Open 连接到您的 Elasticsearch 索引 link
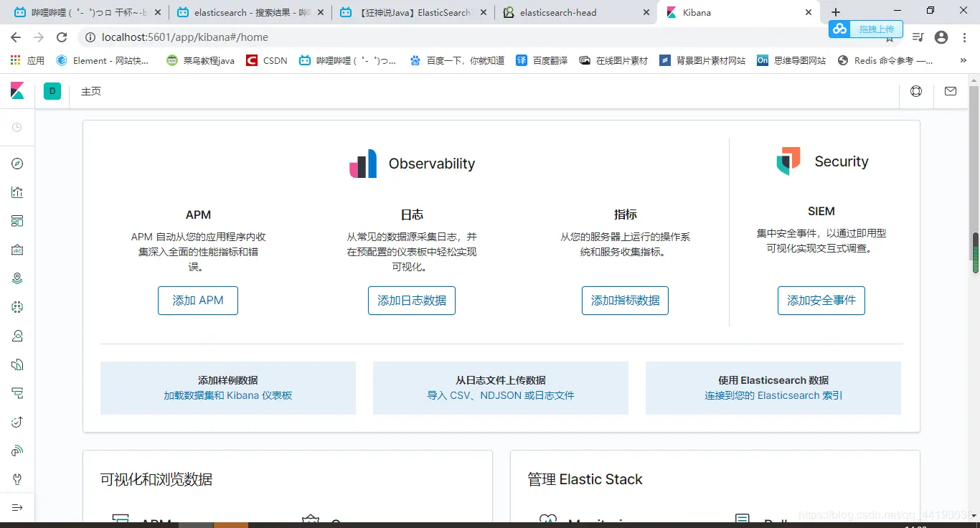980x528 pixels. coord(773,395)
